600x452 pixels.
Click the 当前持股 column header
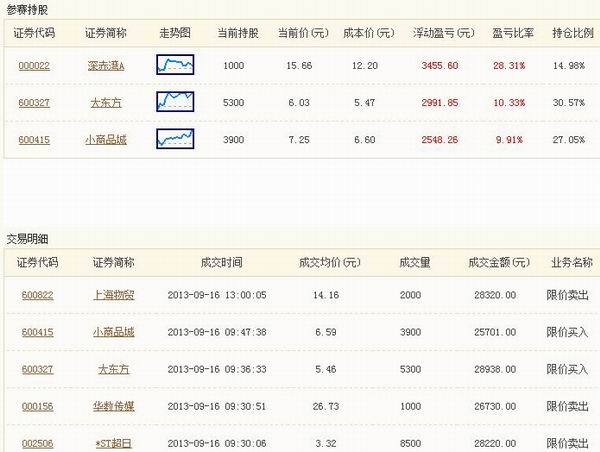click(238, 33)
